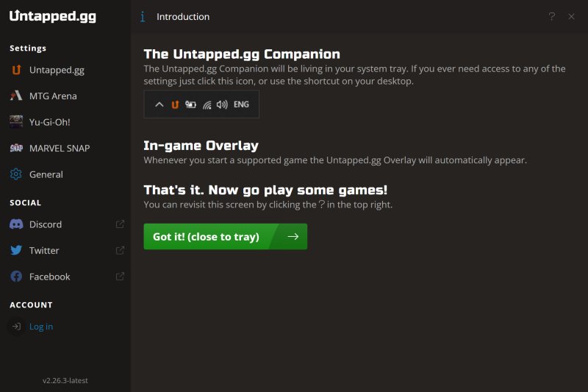Click Got it! (close to tray) button
The image size is (588, 392).
tap(226, 237)
